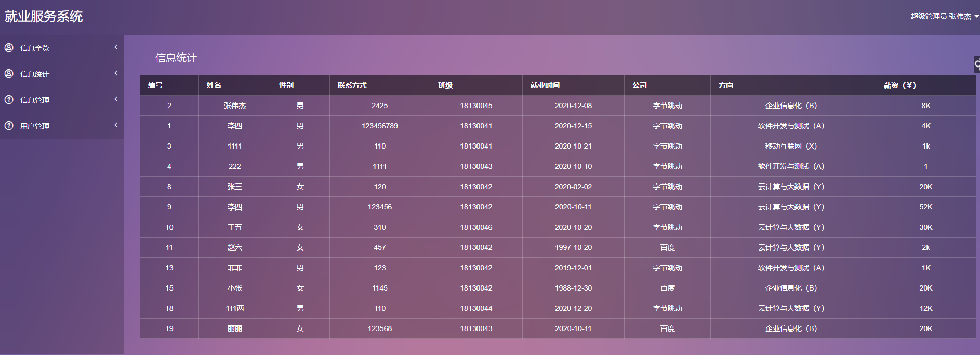Click the name cell 222
Image resolution: width=980 pixels, height=355 pixels.
tap(235, 166)
